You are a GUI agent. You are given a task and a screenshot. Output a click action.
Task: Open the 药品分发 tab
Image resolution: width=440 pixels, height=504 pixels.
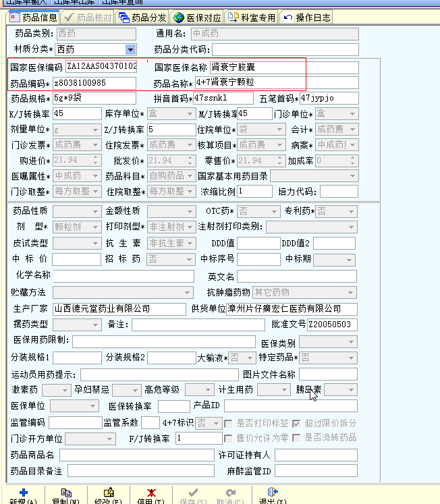coord(142,18)
